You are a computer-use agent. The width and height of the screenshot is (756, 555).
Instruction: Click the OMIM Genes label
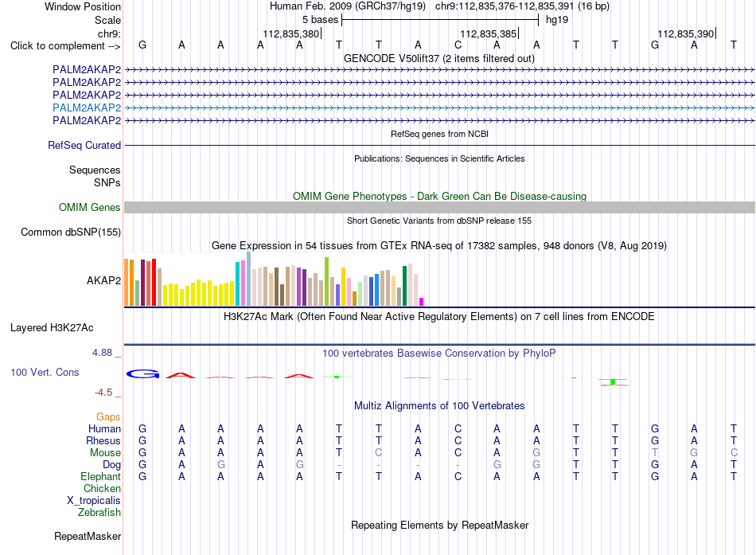(89, 208)
